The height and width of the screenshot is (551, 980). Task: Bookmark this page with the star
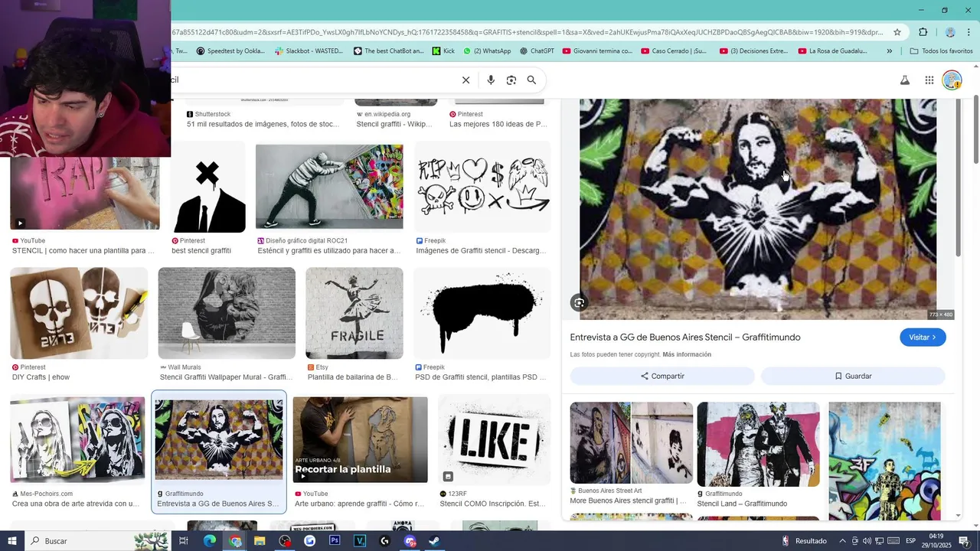pyautogui.click(x=897, y=32)
